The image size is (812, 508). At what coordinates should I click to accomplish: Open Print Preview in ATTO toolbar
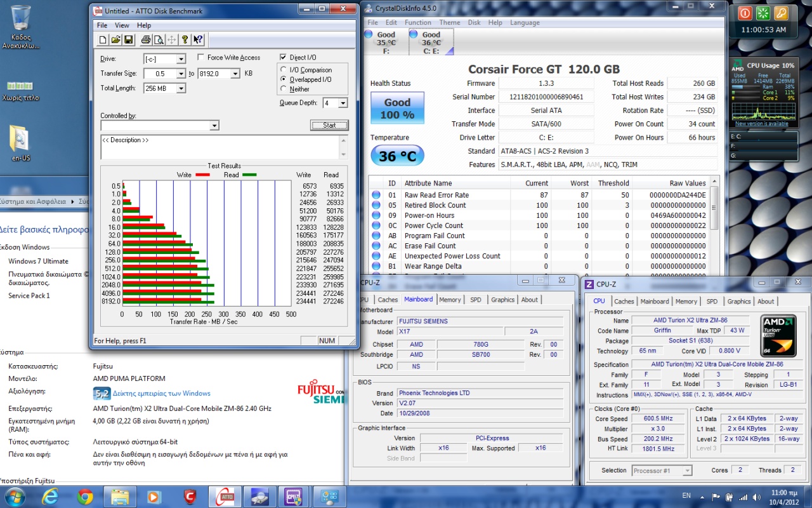point(159,40)
